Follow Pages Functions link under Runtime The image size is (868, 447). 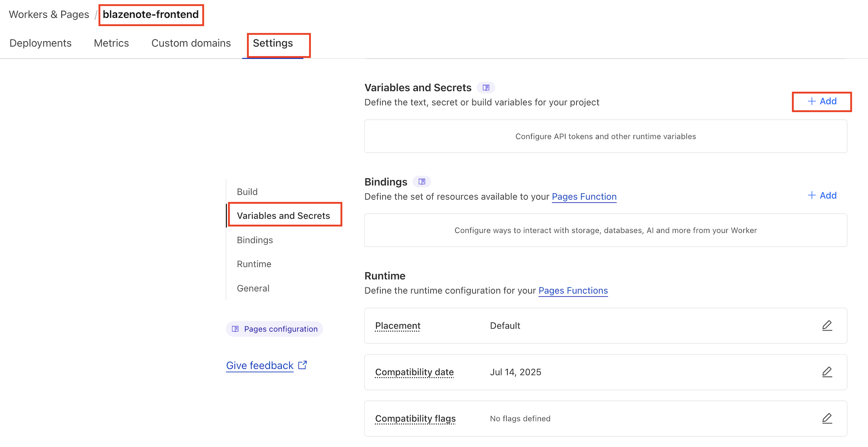(573, 291)
